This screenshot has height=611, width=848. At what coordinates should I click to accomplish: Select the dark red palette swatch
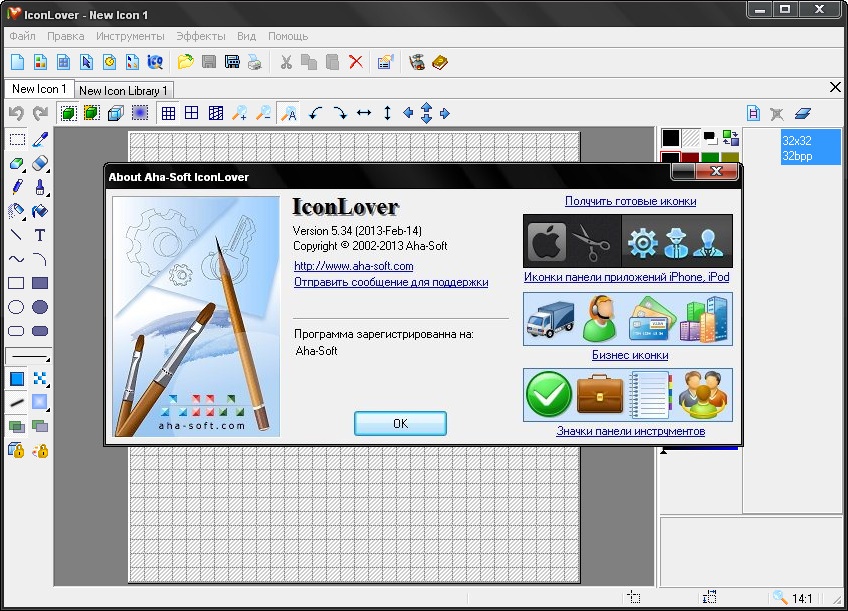[689, 157]
